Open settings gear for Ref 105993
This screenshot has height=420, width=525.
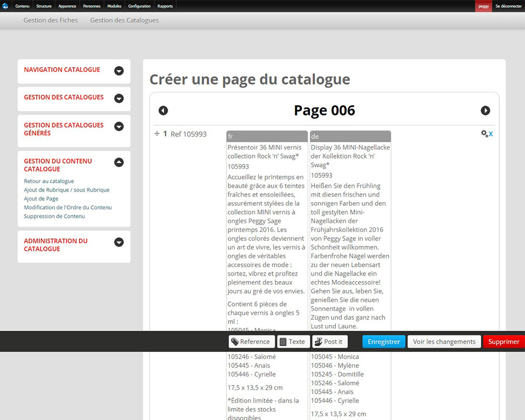coord(484,133)
